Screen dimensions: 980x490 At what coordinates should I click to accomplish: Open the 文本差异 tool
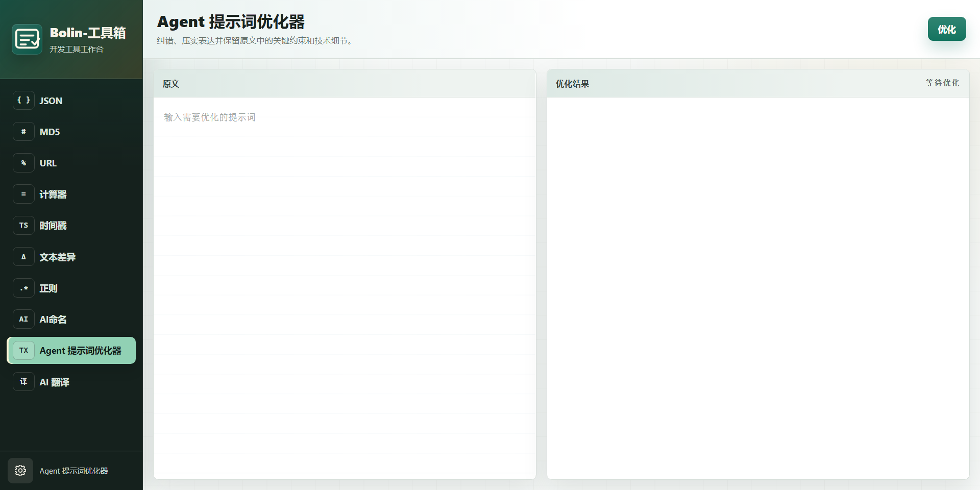[x=71, y=257]
